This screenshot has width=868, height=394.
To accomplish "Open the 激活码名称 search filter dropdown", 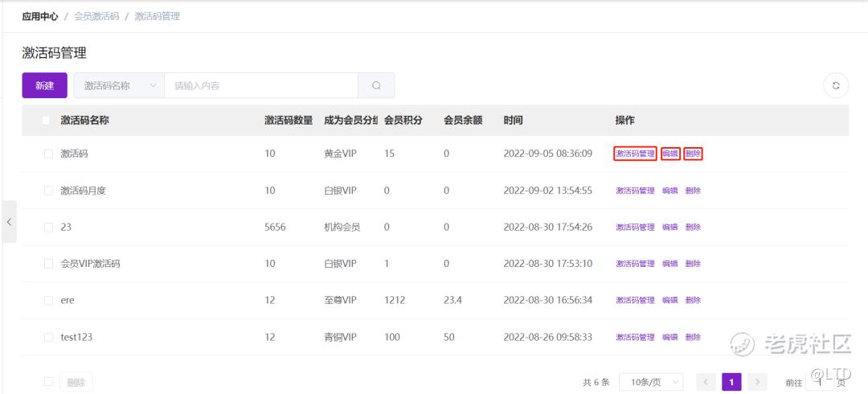I will pos(119,85).
